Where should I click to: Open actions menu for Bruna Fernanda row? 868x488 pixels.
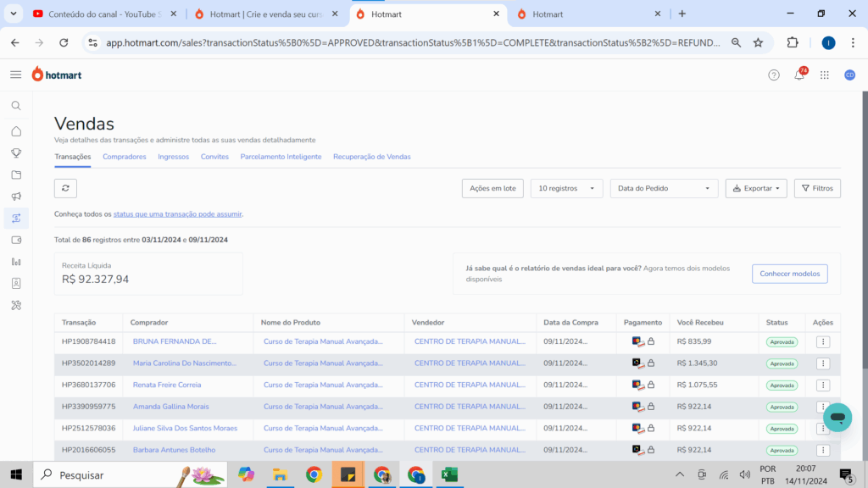pyautogui.click(x=823, y=342)
